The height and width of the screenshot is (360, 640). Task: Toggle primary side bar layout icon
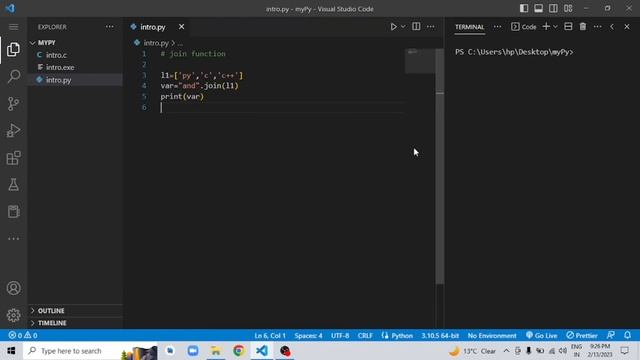pos(524,9)
